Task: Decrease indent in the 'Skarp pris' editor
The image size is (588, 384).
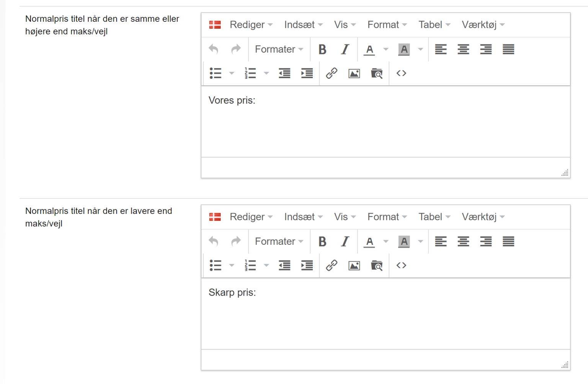Action: [x=284, y=265]
